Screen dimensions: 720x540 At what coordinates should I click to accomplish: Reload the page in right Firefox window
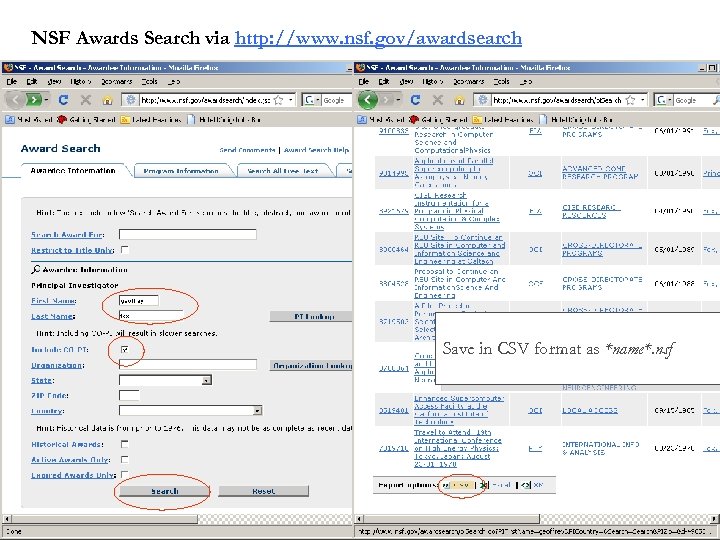pyautogui.click(x=416, y=100)
